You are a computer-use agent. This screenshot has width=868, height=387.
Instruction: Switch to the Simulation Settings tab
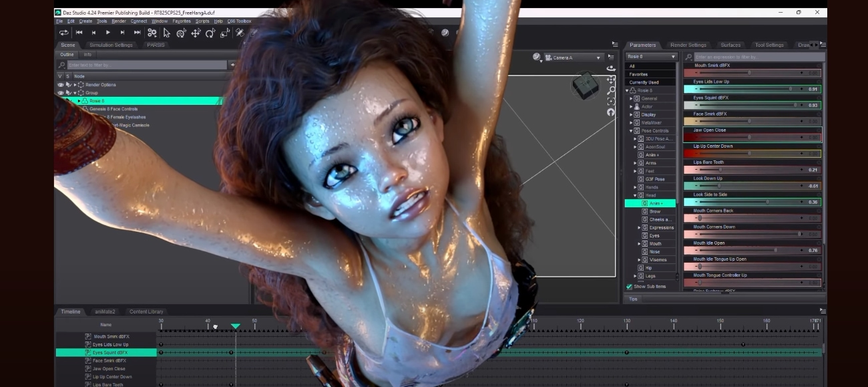coord(111,45)
